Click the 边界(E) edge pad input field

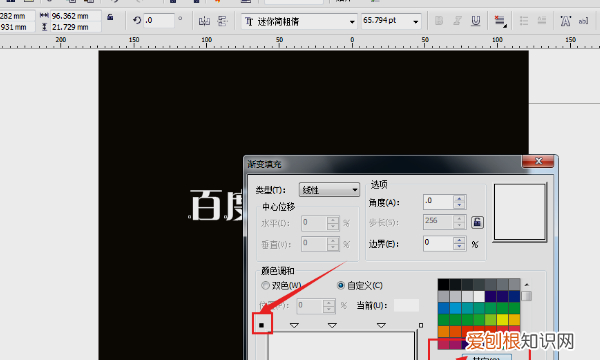pos(439,243)
